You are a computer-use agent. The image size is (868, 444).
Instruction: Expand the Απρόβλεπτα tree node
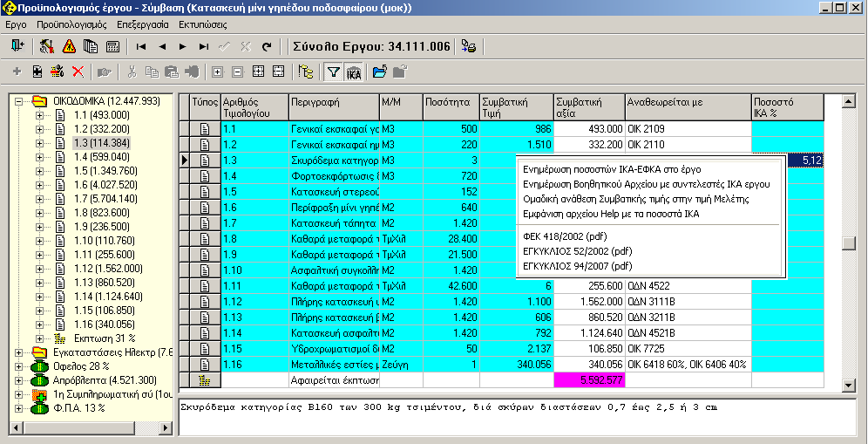pyautogui.click(x=18, y=379)
